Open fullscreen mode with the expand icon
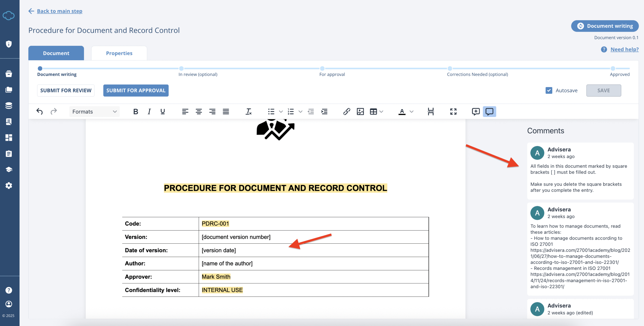Screen dimensions: 644x326 453,112
